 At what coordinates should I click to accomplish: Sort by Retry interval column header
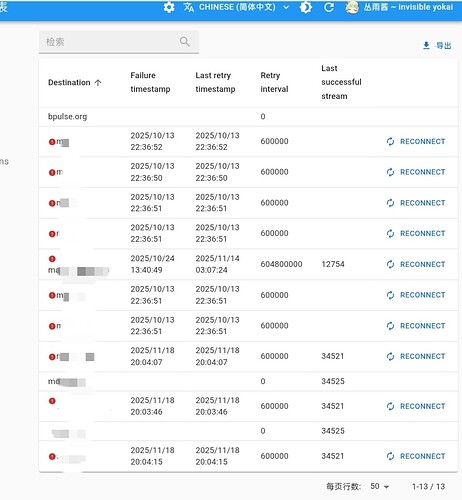tap(274, 82)
